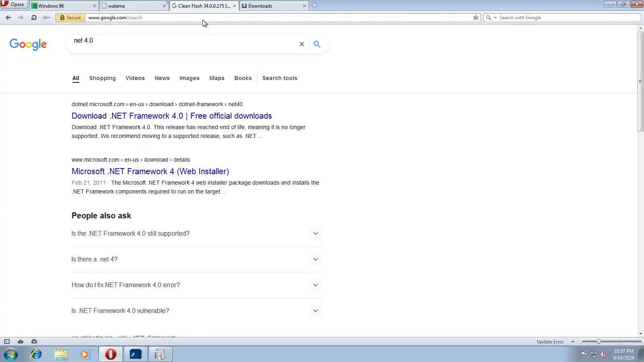Click the scrollbar down arrow

[x=640, y=334]
